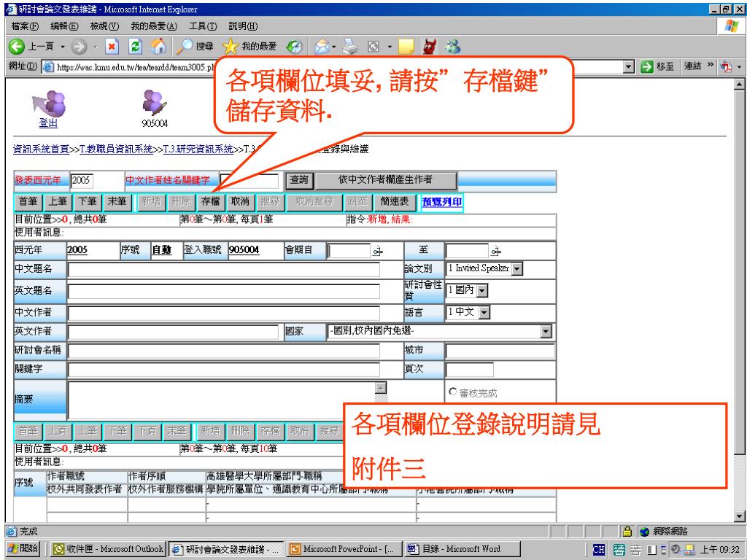This screenshot has width=747, height=560.
Task: Click the 發表西元年 year input field
Action: click(x=82, y=181)
